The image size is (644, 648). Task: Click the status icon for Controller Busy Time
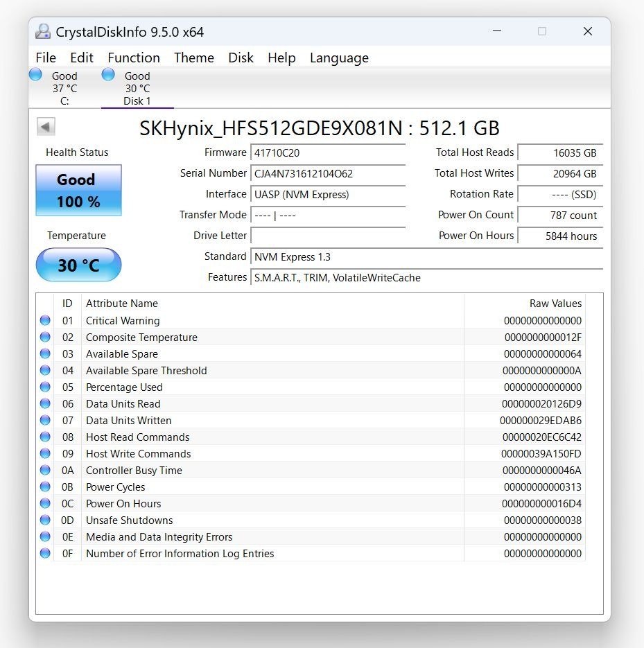(45, 470)
